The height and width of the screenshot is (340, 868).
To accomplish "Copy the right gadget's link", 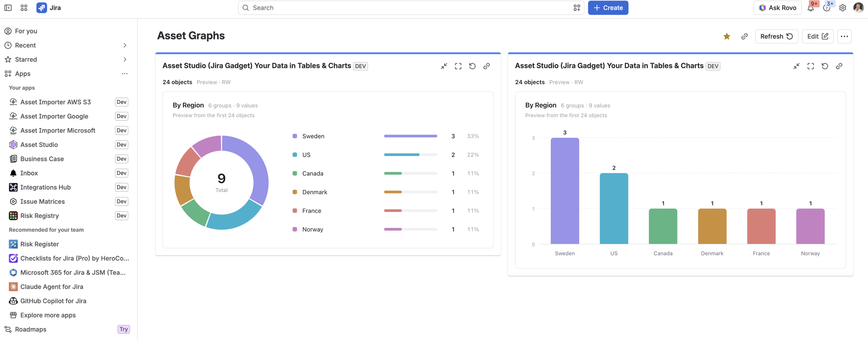I will 839,66.
